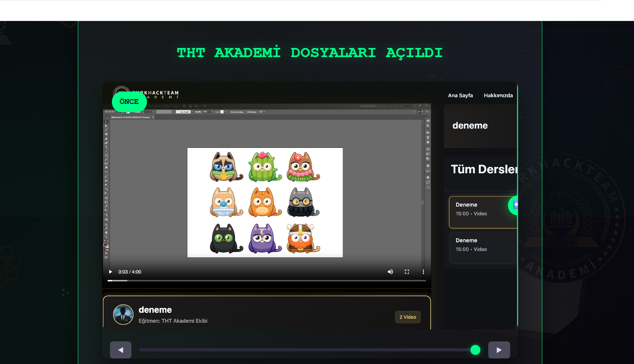
Task: Select the first Deneme lesson with the highlighted border
Action: pyautogui.click(x=483, y=212)
